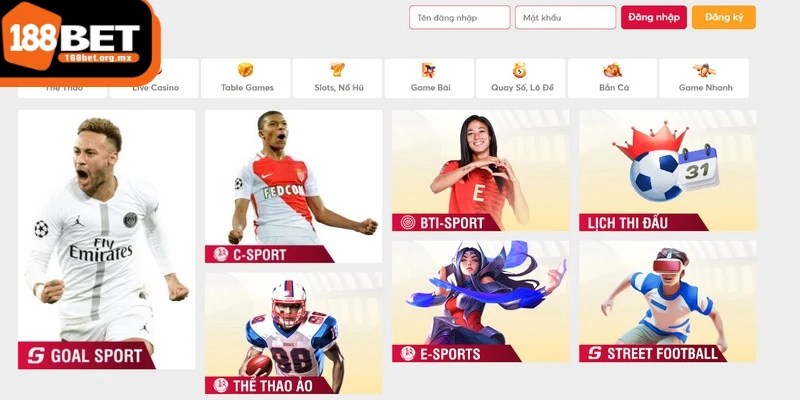Open the THỂ THAO ẢO tile
Viewport: 800px width, 400px height.
point(293,333)
